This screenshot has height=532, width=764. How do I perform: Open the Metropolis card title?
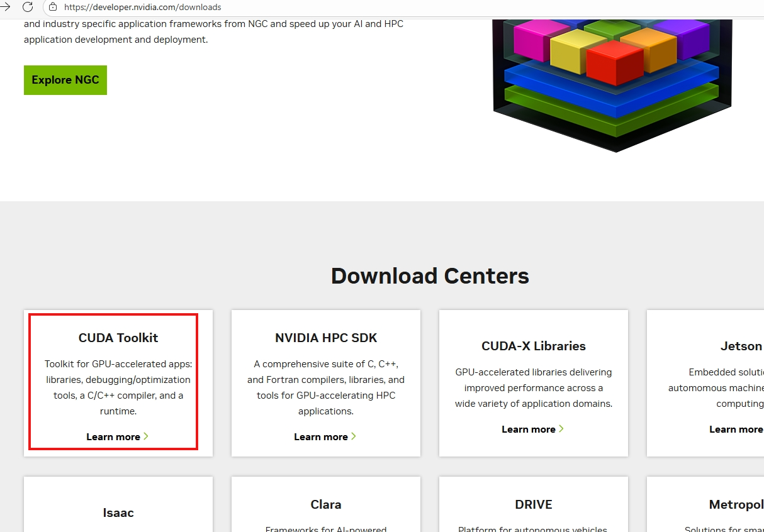736,504
